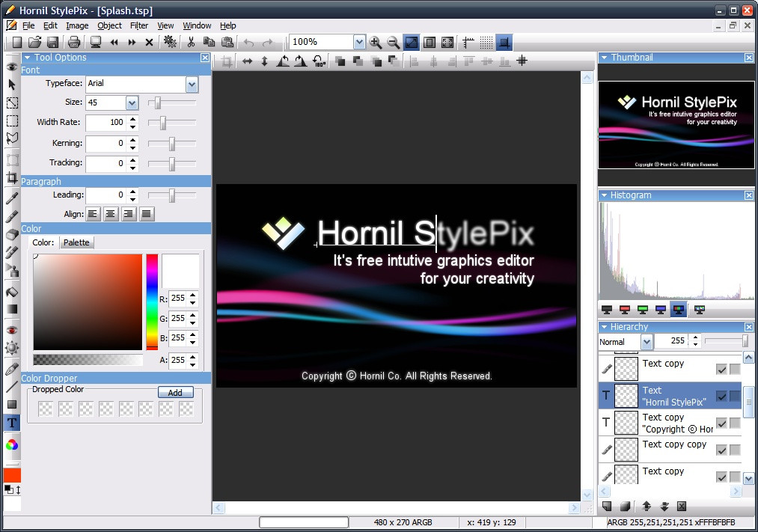The width and height of the screenshot is (758, 532).
Task: Set paragraph alignment to center
Action: [111, 213]
